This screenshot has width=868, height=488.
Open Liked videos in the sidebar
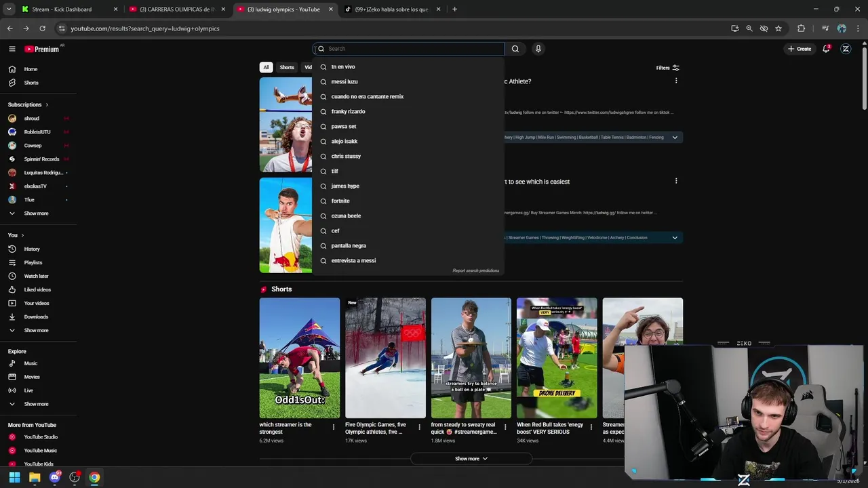(x=38, y=289)
